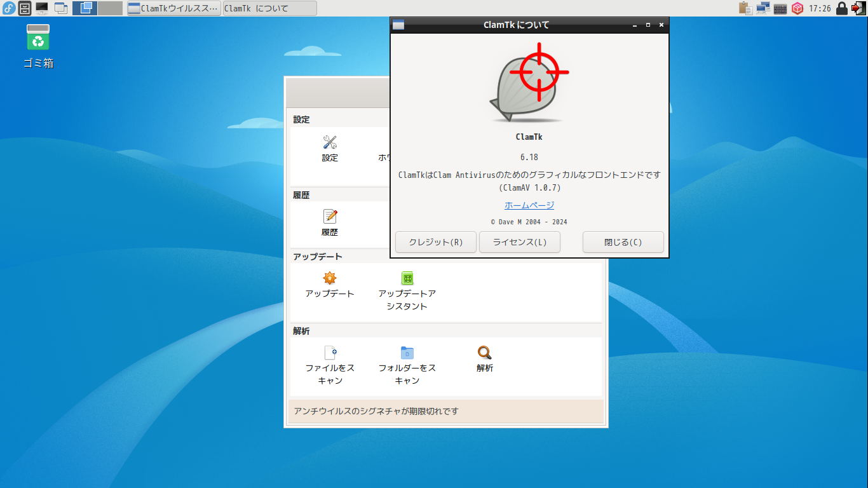
Task: Click the ファイルをスキャン file icon
Action: click(x=330, y=353)
